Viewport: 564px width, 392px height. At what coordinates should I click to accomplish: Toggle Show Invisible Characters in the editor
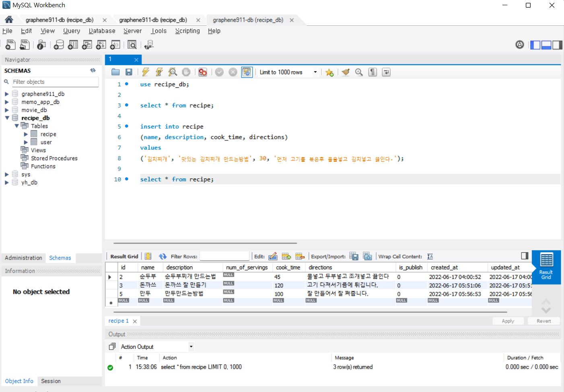pyautogui.click(x=372, y=72)
